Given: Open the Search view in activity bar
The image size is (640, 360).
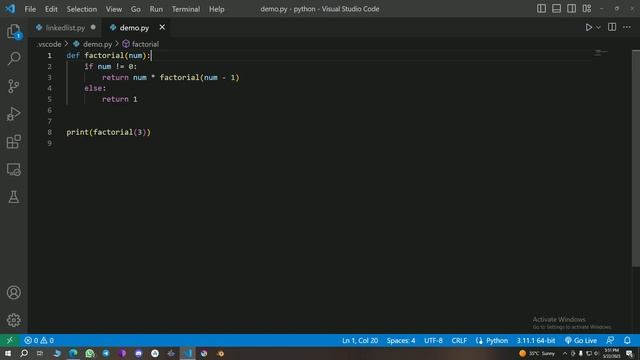Looking at the screenshot, I should [x=14, y=58].
